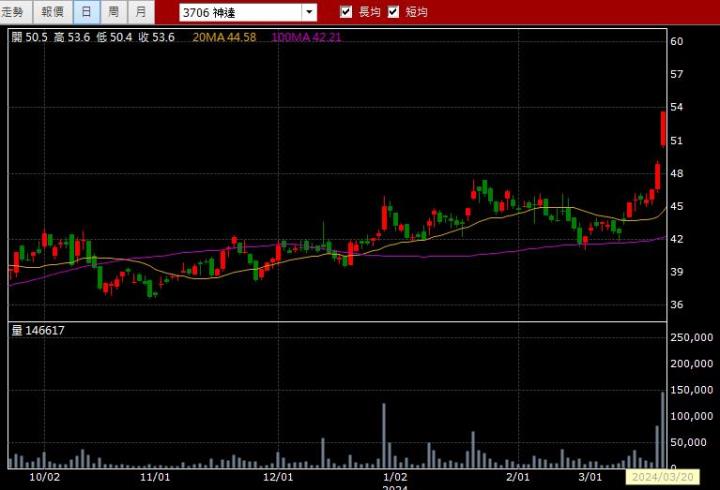
Task: Click the orange 20MA 44.58 legend label
Action: click(224, 37)
